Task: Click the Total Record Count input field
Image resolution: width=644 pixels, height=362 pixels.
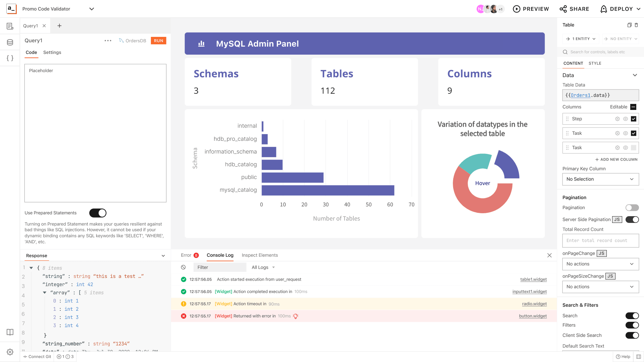Action: [600, 240]
